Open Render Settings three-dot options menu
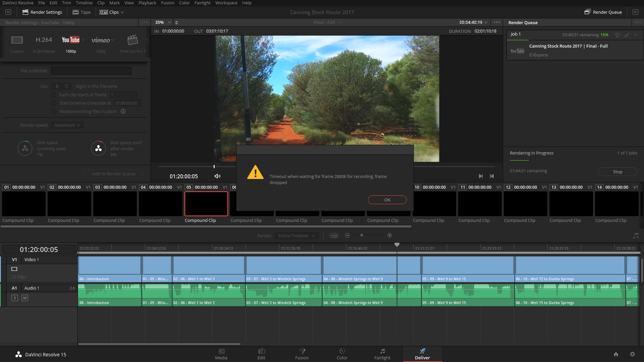The width and height of the screenshot is (644, 362). 145,22
